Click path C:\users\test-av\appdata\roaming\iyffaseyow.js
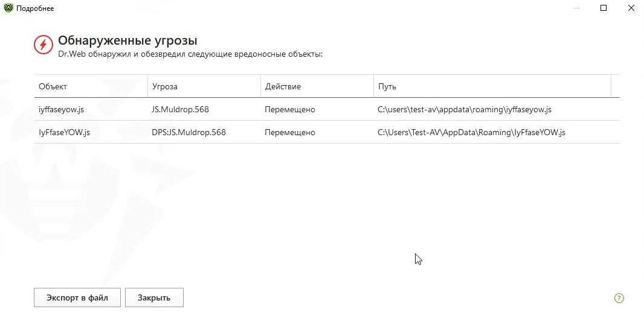Image resolution: width=644 pixels, height=315 pixels. [x=464, y=109]
